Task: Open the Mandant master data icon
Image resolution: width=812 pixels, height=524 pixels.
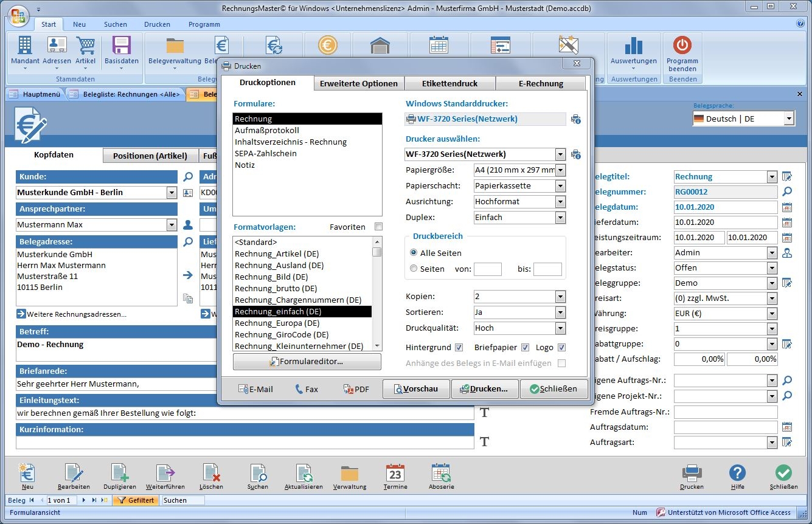Action: pyautogui.click(x=25, y=46)
